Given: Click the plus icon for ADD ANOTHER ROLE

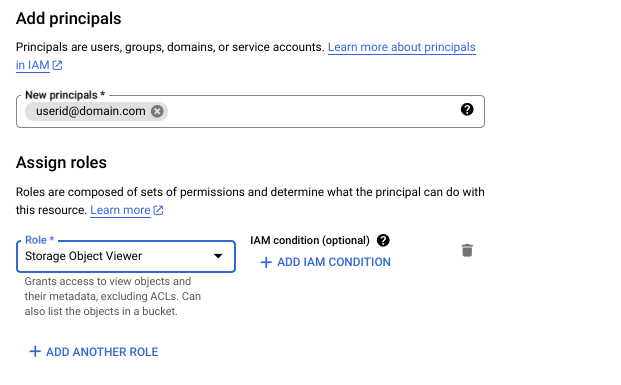Looking at the screenshot, I should click(x=35, y=351).
